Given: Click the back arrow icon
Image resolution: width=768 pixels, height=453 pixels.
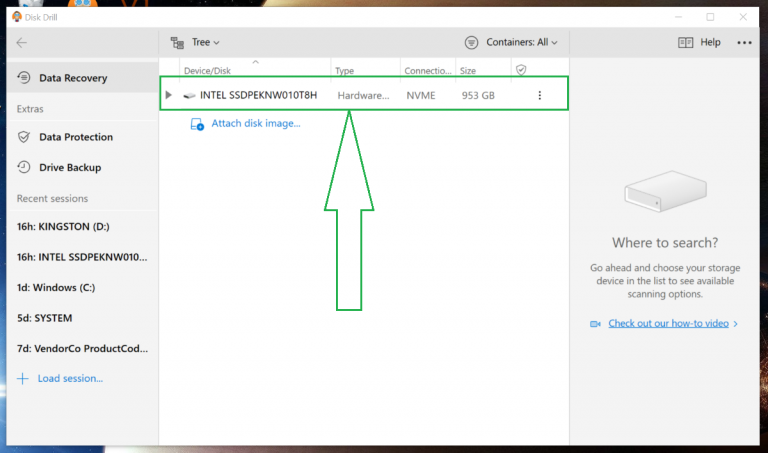Looking at the screenshot, I should [22, 42].
